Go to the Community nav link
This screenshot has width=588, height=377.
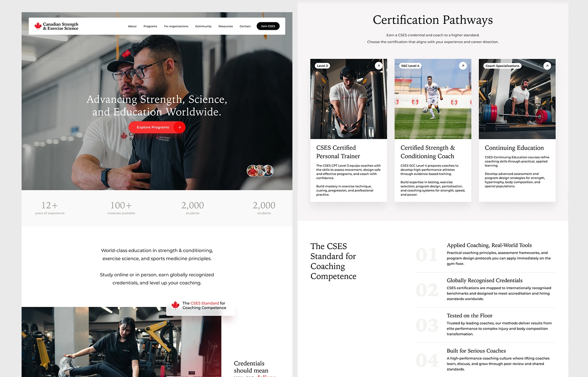[203, 26]
